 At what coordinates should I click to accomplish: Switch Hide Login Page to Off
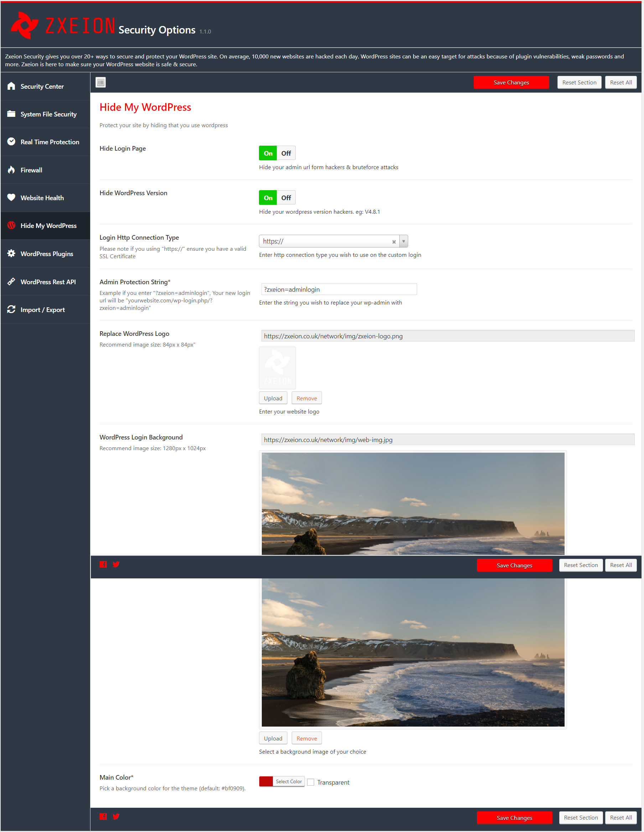[x=286, y=153]
